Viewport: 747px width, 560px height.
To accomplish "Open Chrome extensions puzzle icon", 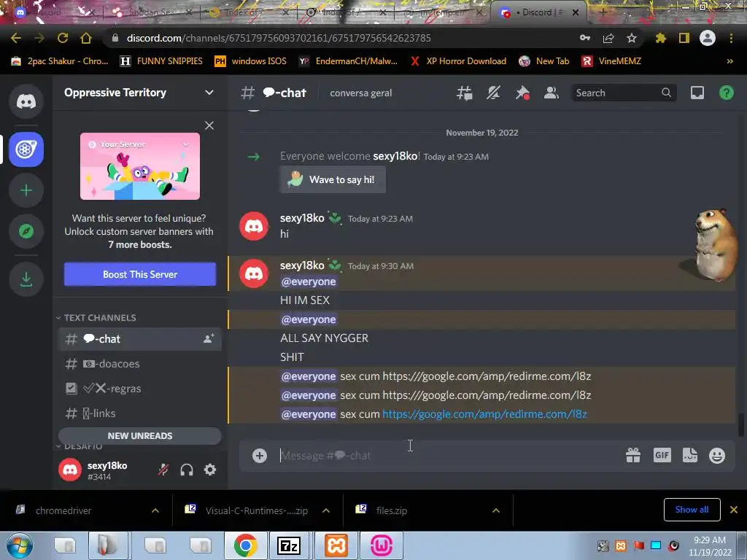I will (x=661, y=38).
